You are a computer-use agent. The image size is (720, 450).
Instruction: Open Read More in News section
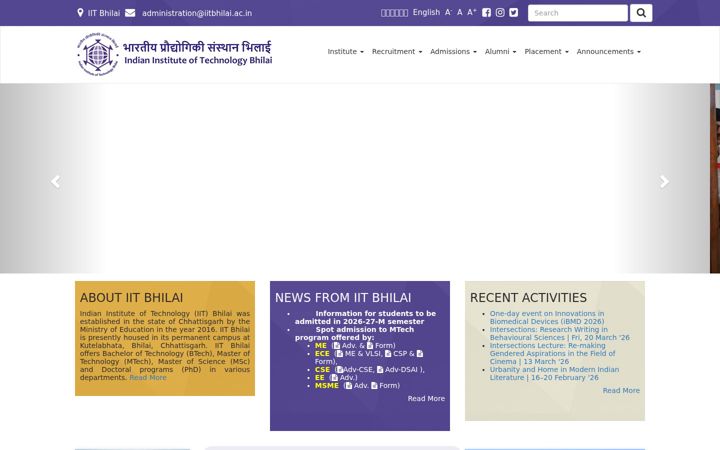tap(426, 399)
